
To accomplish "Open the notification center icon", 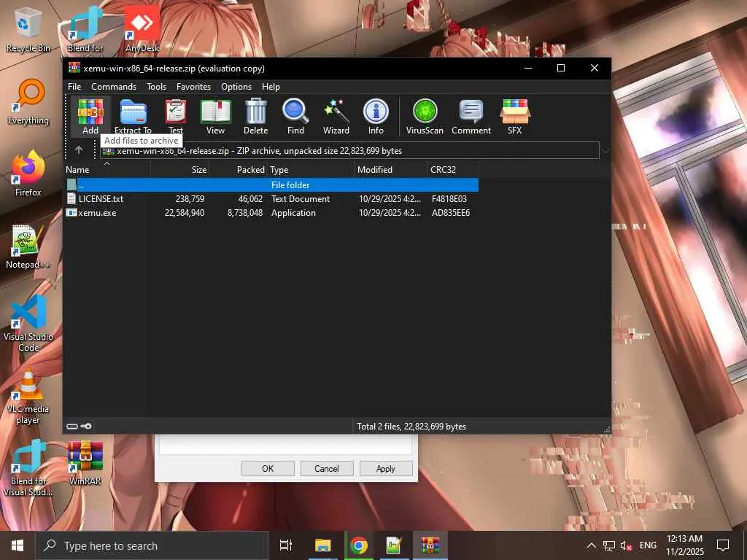I will [723, 545].
